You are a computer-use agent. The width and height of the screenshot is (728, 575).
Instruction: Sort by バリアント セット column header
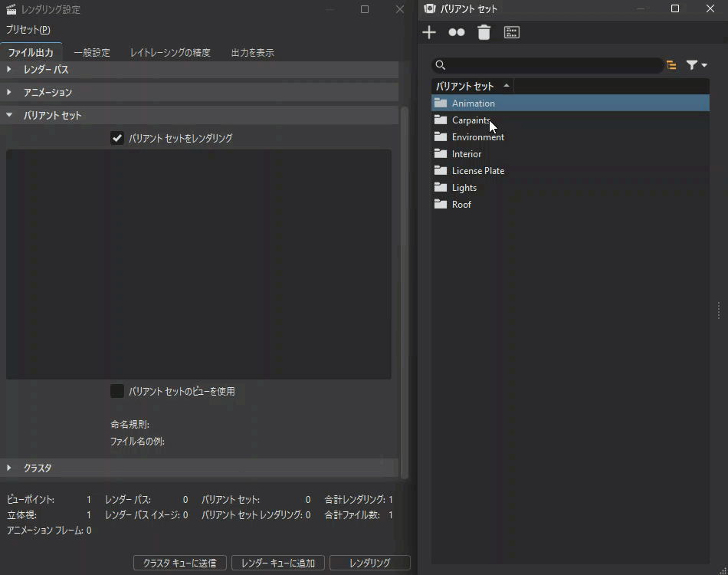tap(472, 86)
